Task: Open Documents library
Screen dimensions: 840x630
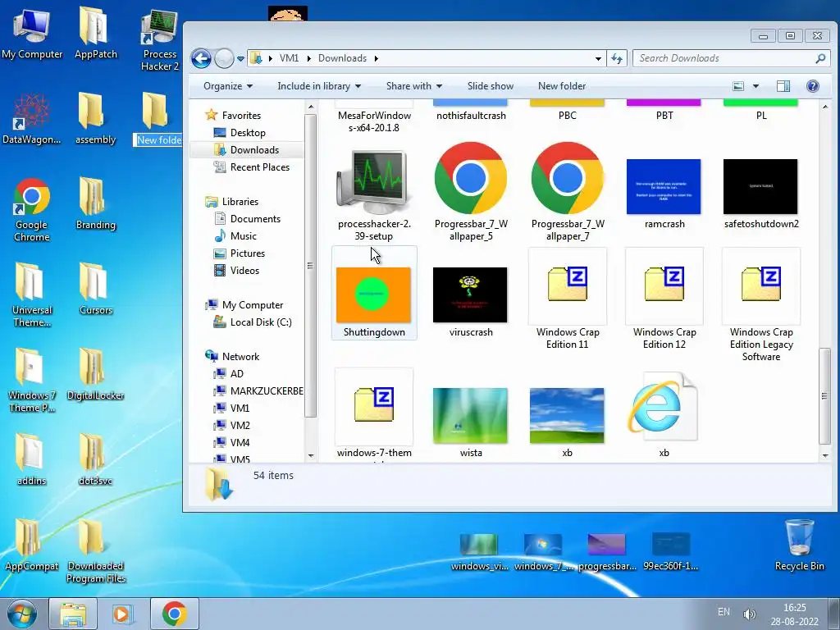Action: pyautogui.click(x=255, y=218)
